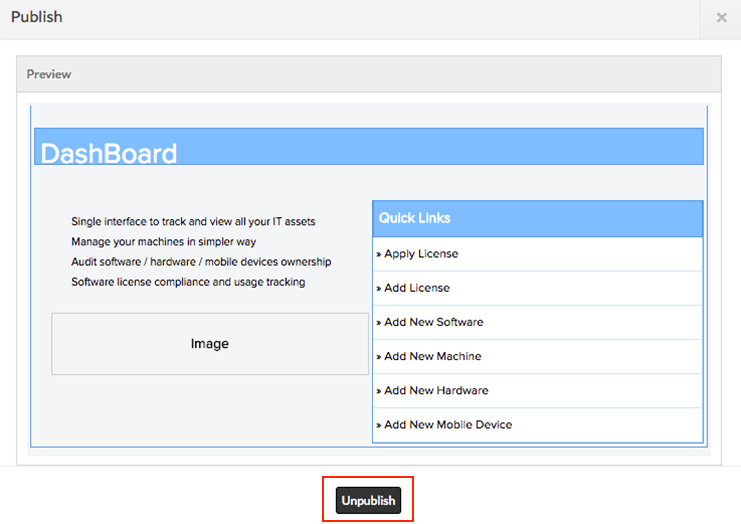Click the Publish dialog title
Screen dimensions: 741x524
coord(37,17)
